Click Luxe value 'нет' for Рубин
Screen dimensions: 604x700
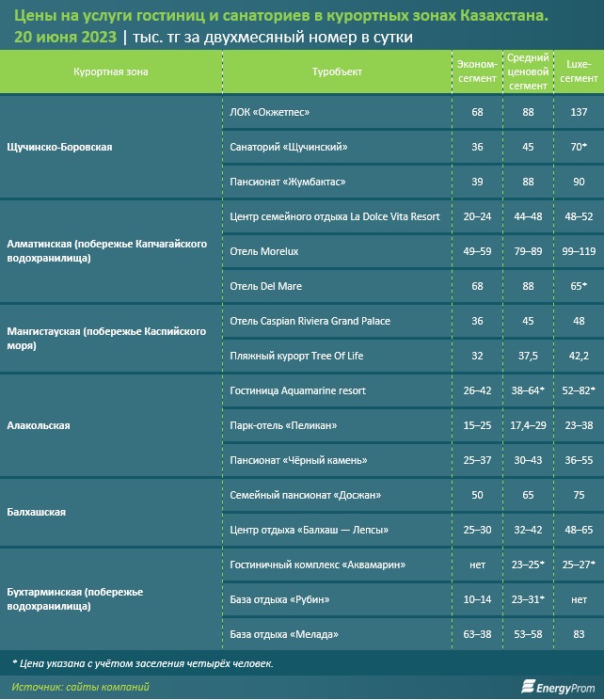point(579,599)
